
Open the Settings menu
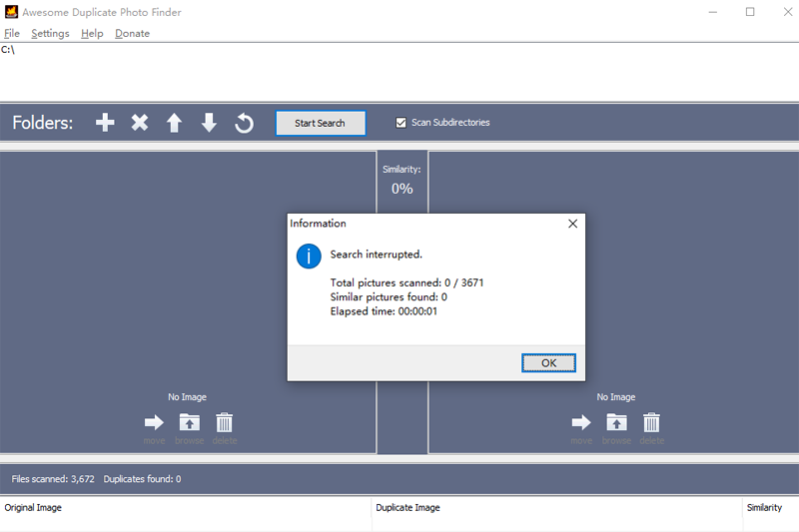point(50,33)
